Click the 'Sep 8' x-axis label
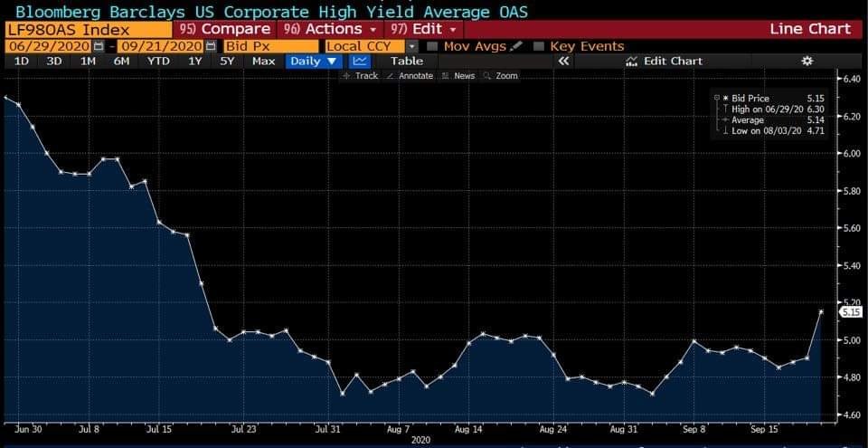 click(694, 429)
